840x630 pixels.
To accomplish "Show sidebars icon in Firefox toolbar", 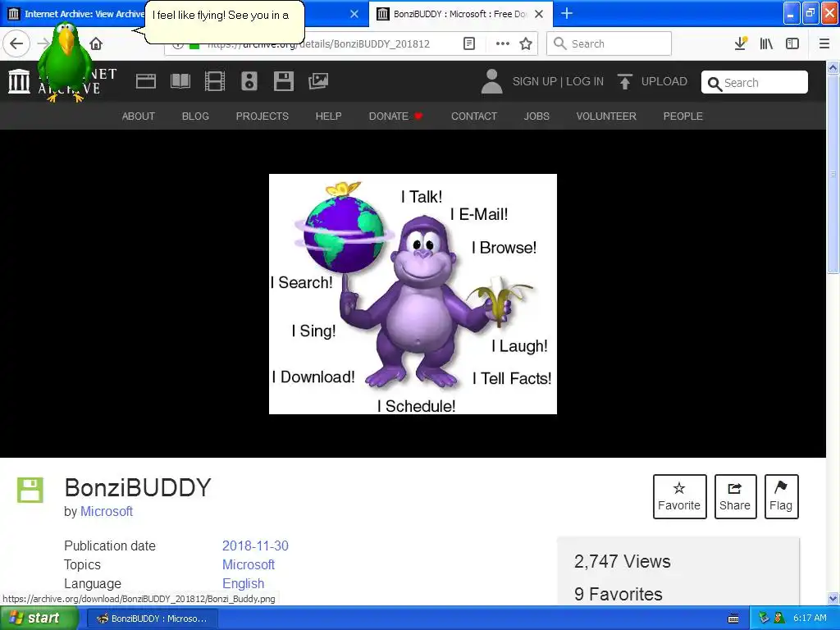I will tap(792, 43).
